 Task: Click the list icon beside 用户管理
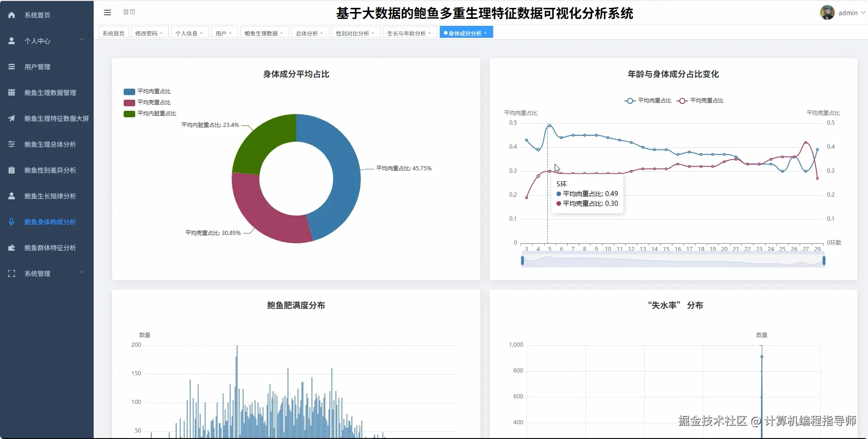(12, 67)
